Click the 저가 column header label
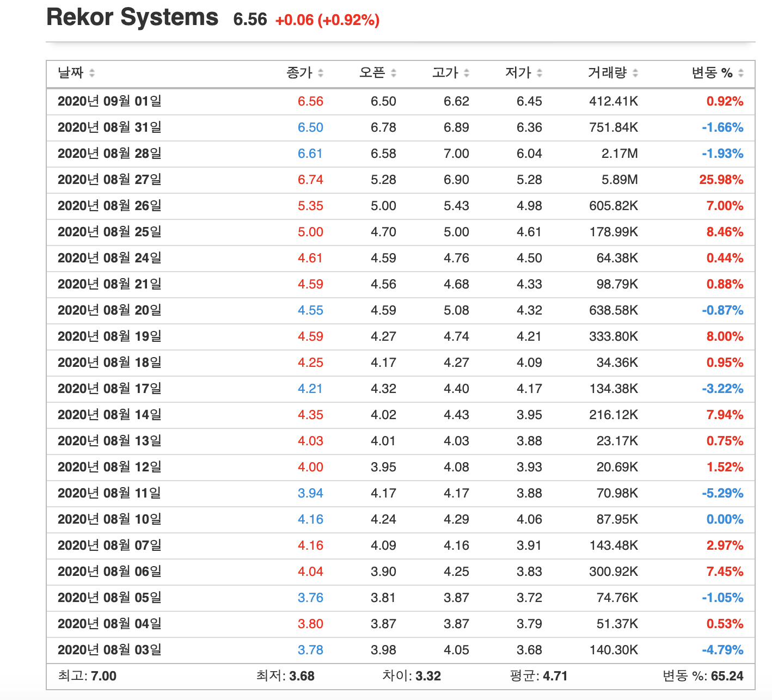Screen dimensions: 772x700 [518, 73]
